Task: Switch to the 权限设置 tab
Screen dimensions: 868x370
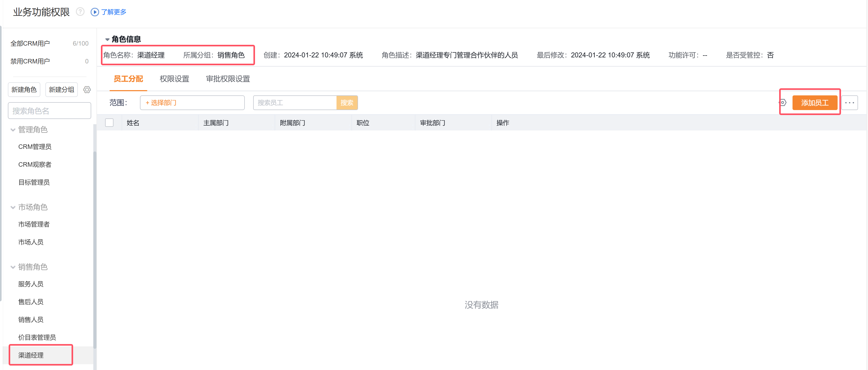Action: tap(174, 79)
